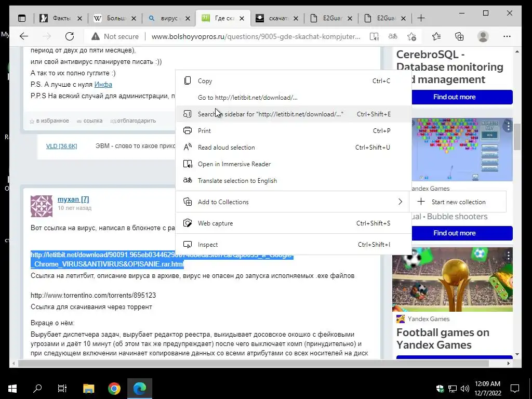Screen dimensions: 532x399
Task: Open Windows taskbar search
Action: click(37, 389)
